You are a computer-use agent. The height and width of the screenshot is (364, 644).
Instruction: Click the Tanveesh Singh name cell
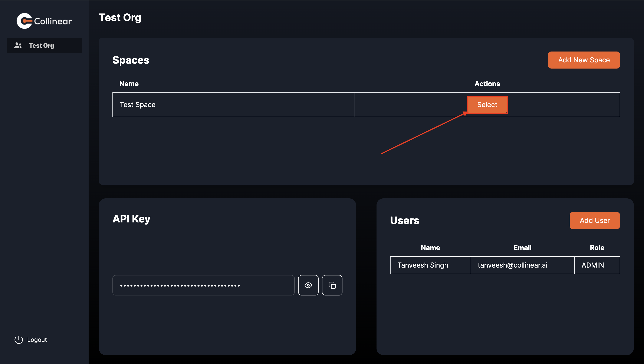pyautogui.click(x=430, y=265)
